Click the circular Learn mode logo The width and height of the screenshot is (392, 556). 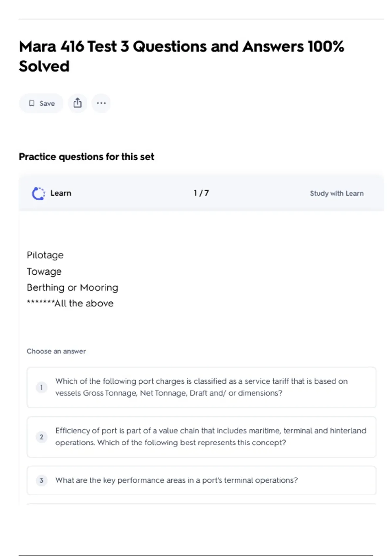pyautogui.click(x=39, y=193)
